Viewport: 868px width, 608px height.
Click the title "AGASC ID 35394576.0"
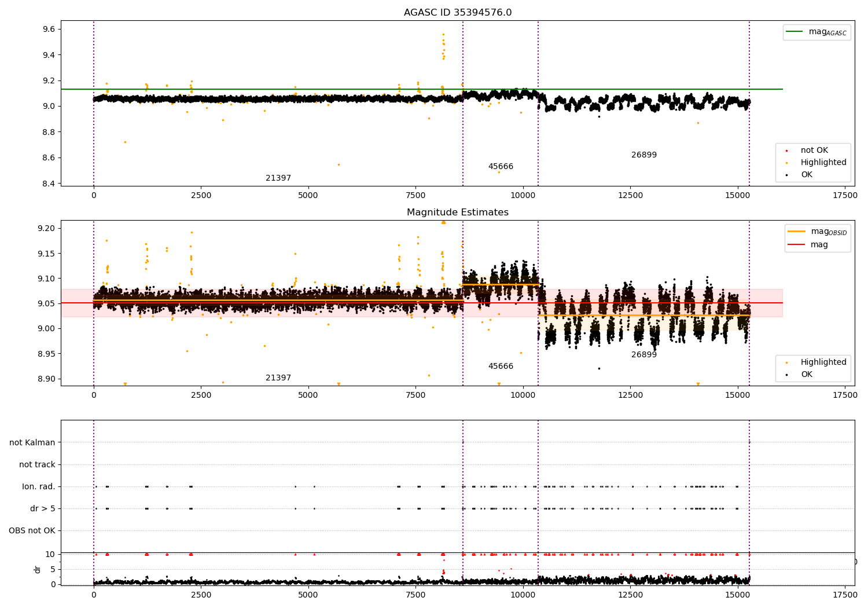(x=458, y=13)
